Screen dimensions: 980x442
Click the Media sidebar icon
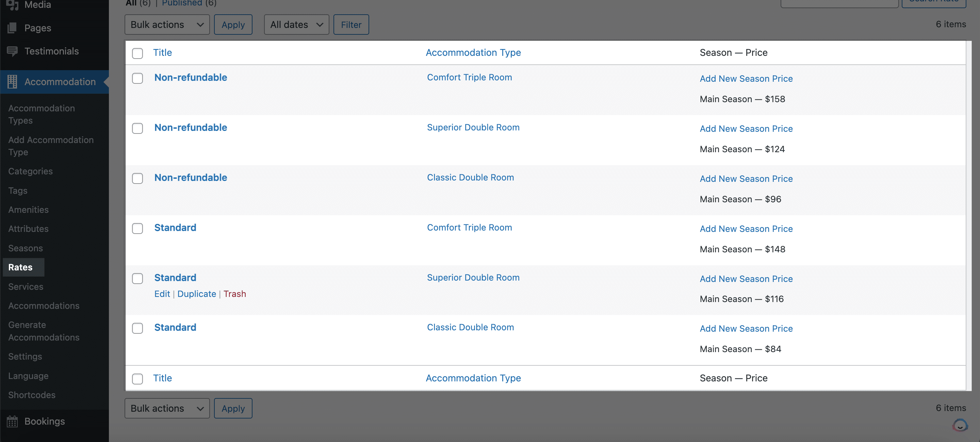12,4
